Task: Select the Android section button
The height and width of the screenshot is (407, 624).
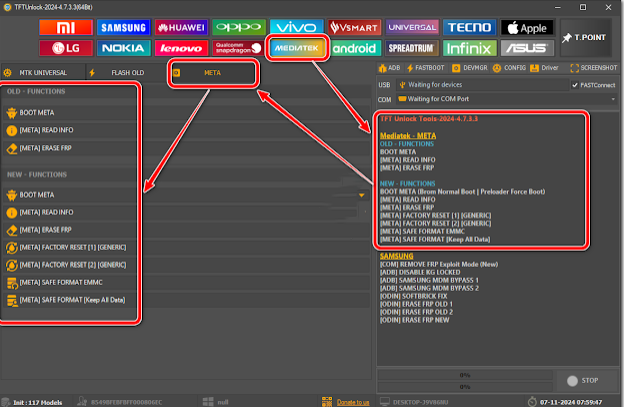Action: click(354, 48)
